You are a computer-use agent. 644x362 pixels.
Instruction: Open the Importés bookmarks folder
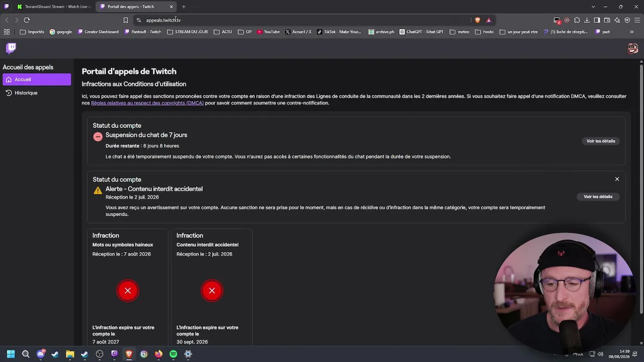(x=32, y=32)
